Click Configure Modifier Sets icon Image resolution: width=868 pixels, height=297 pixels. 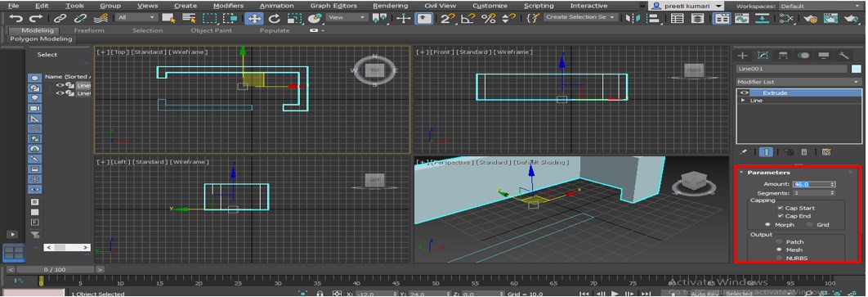click(826, 151)
